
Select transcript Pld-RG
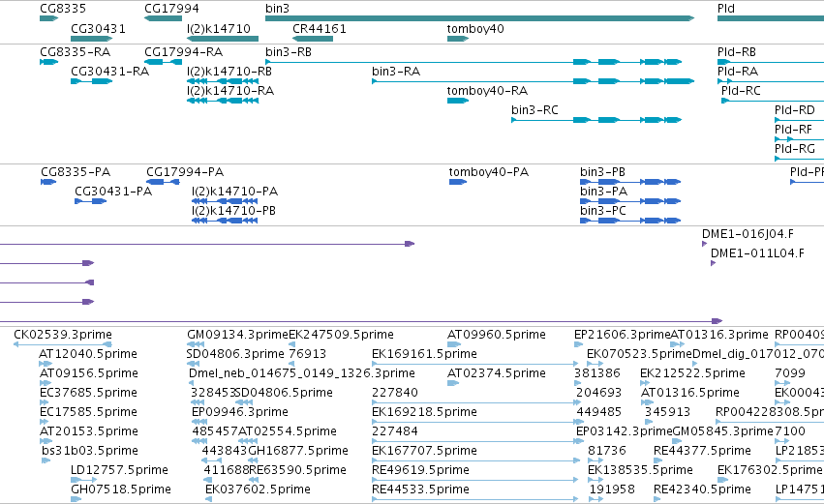click(x=795, y=149)
